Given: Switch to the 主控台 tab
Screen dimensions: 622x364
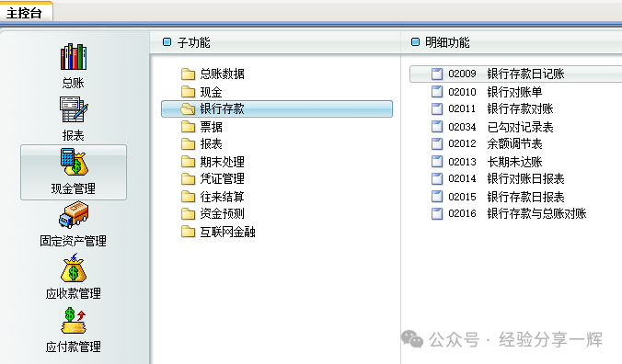Looking at the screenshot, I should click(x=25, y=13).
